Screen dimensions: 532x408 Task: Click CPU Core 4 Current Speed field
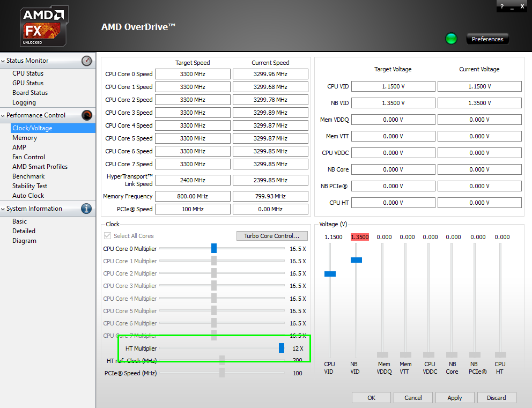tap(270, 125)
